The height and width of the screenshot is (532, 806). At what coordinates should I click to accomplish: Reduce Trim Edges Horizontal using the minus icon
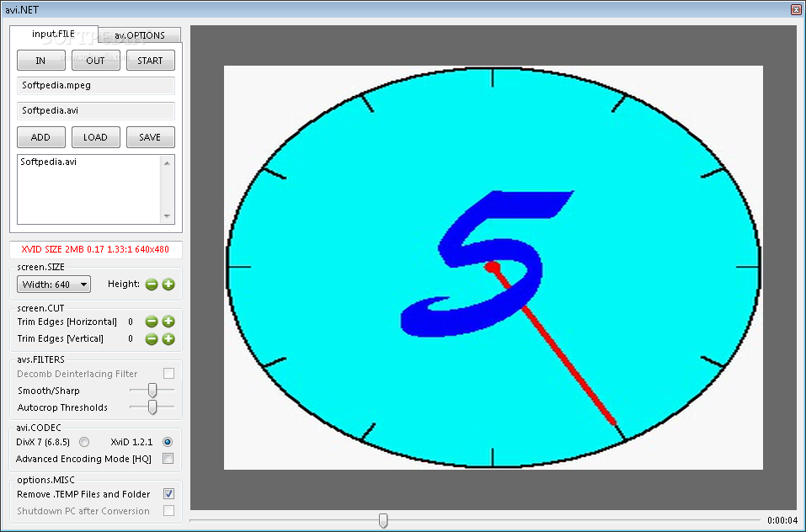(151, 322)
